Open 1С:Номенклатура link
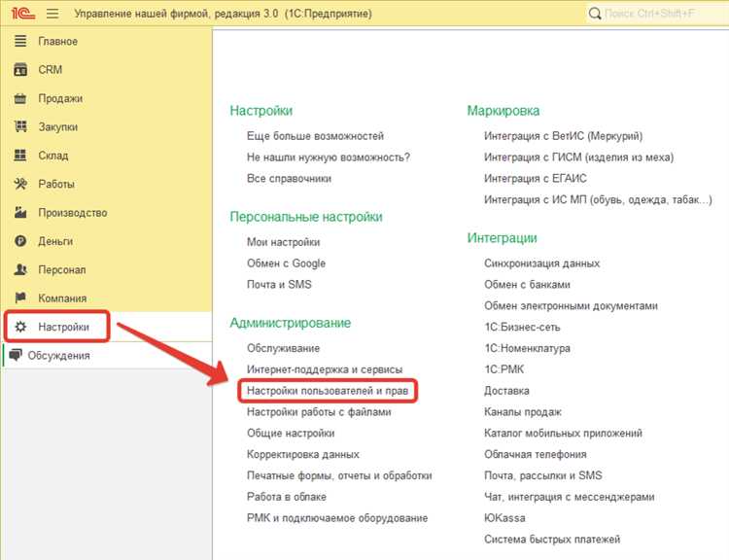Image resolution: width=729 pixels, height=560 pixels. (x=527, y=348)
